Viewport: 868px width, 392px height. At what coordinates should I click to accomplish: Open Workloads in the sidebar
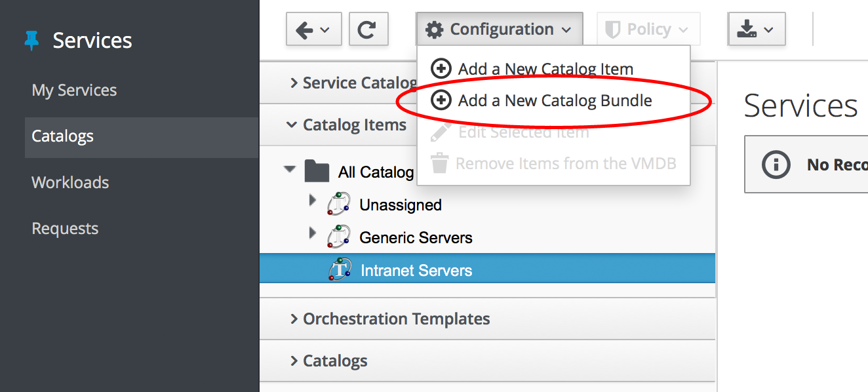70,182
